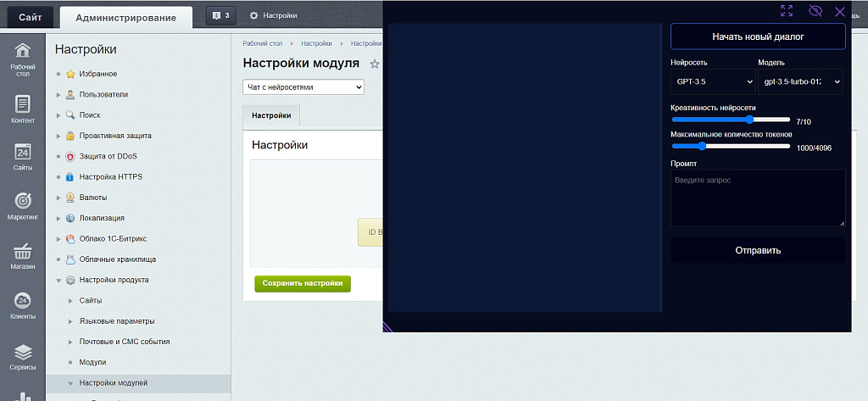Open the Сайты sidebar icon

(x=23, y=157)
